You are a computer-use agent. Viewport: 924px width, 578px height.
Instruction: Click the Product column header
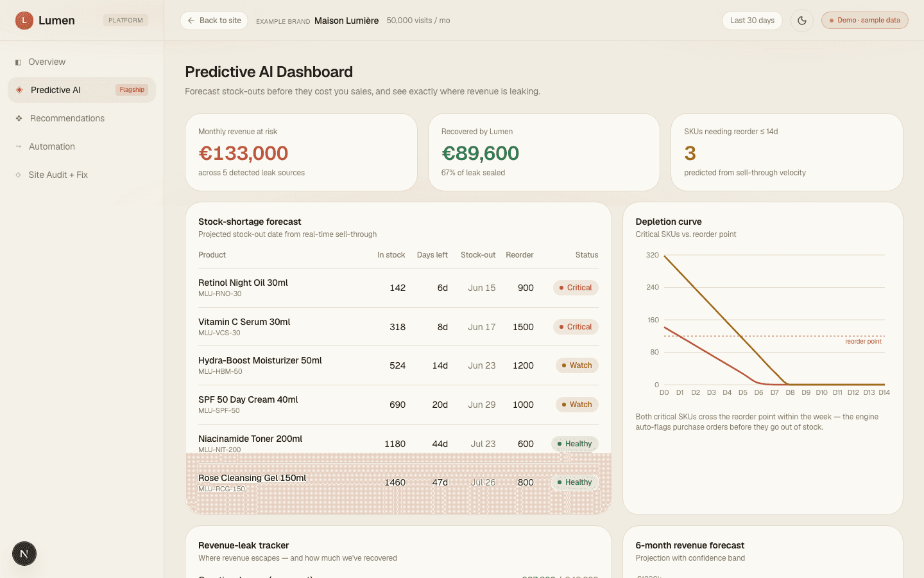(x=212, y=255)
